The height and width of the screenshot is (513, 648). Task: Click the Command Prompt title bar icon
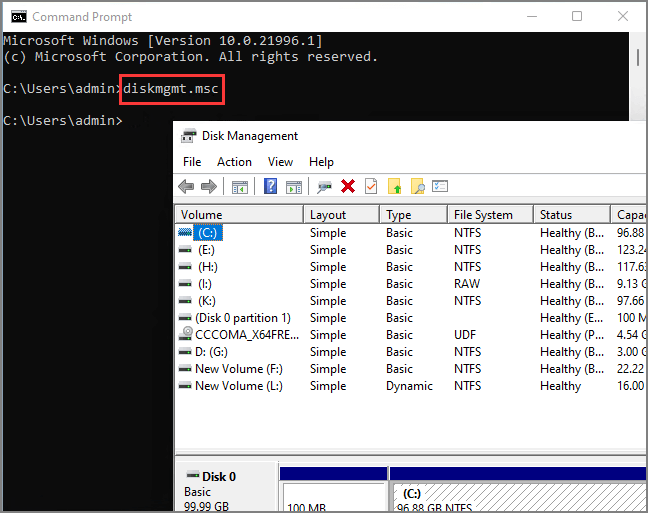tap(18, 16)
